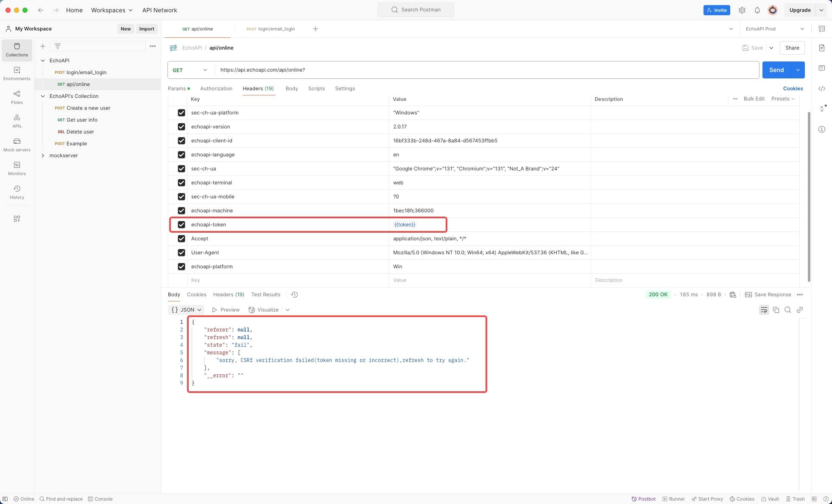
Task: Open the code snippet icon
Action: (822, 89)
